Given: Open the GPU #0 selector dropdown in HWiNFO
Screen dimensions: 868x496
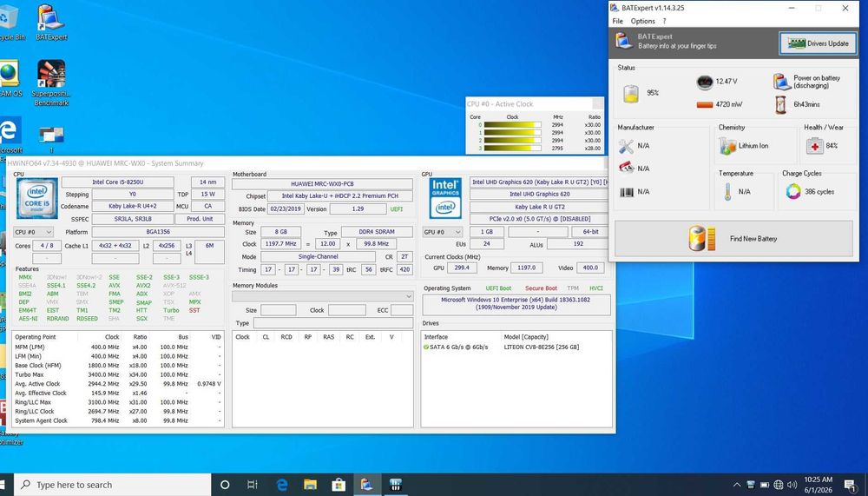Looking at the screenshot, I should coord(443,232).
